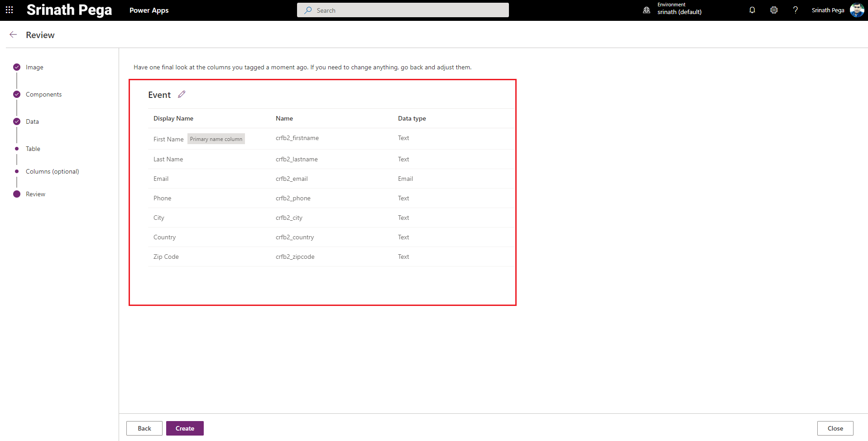Click the Environment picker icon

click(x=647, y=10)
